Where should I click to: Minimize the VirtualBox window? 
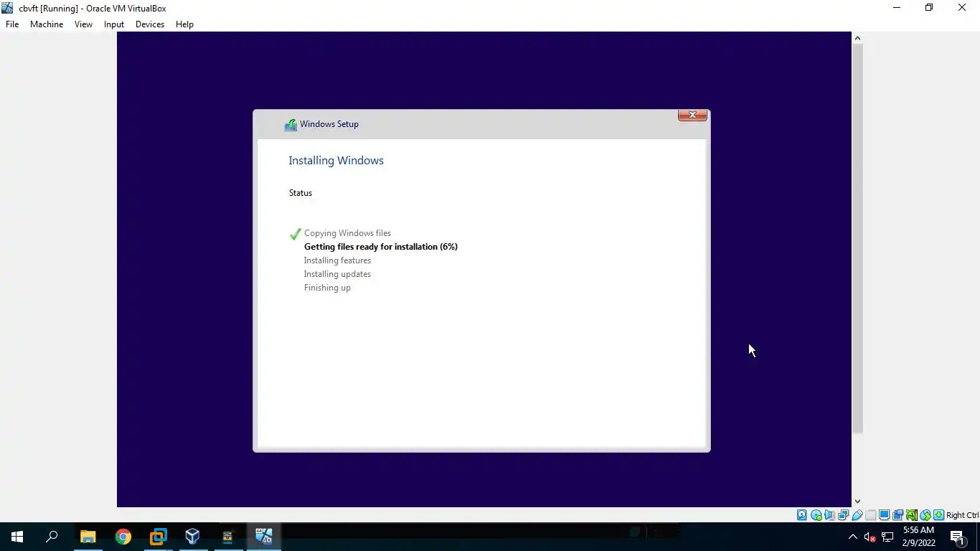pyautogui.click(x=897, y=8)
